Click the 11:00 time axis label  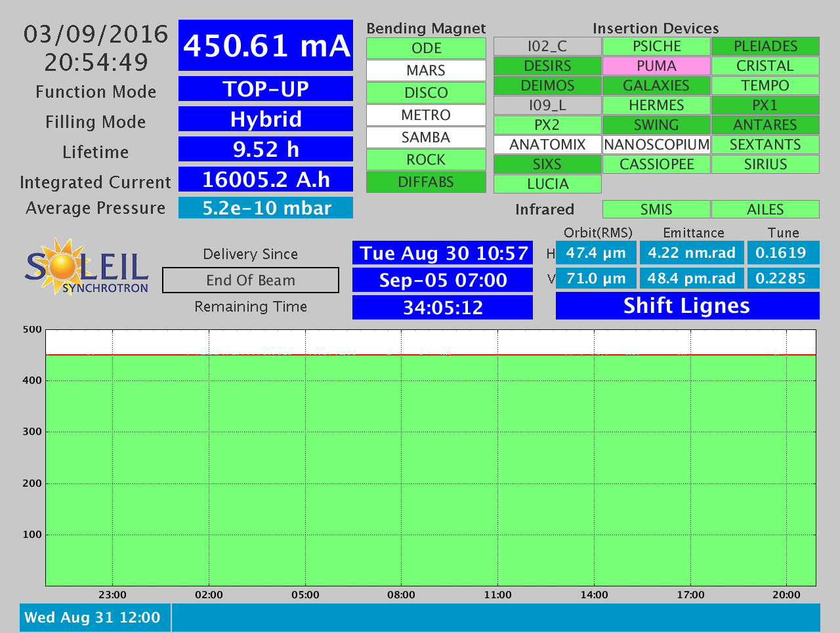(x=497, y=595)
